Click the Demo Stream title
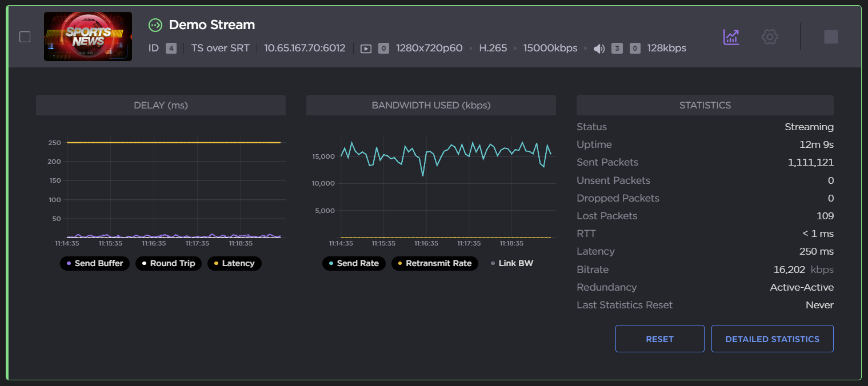This screenshot has width=868, height=386. 211,25
